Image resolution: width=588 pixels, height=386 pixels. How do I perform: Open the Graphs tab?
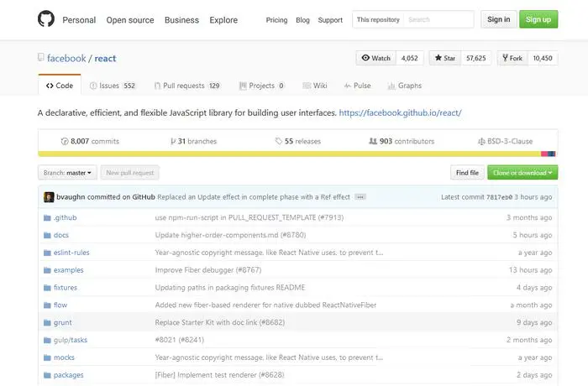pyautogui.click(x=405, y=86)
